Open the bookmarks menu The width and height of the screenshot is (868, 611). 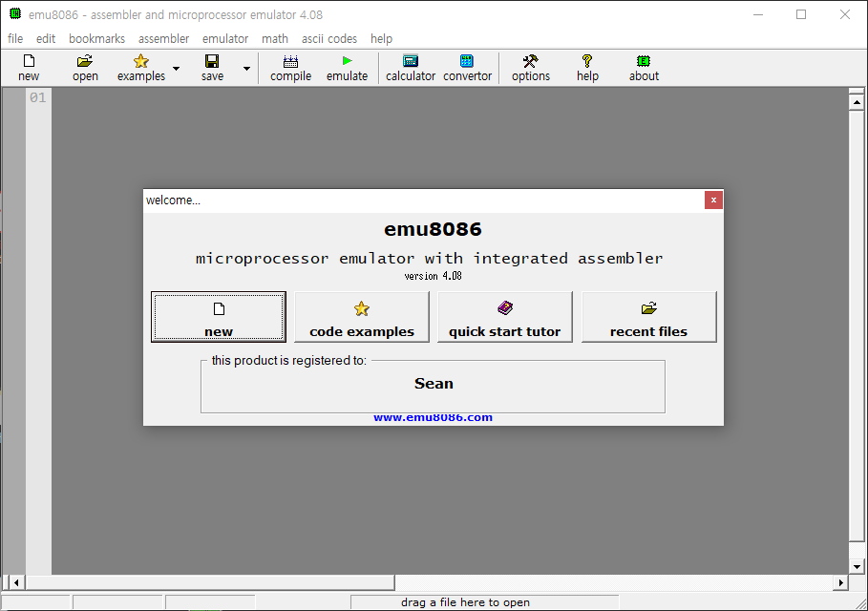pos(96,39)
